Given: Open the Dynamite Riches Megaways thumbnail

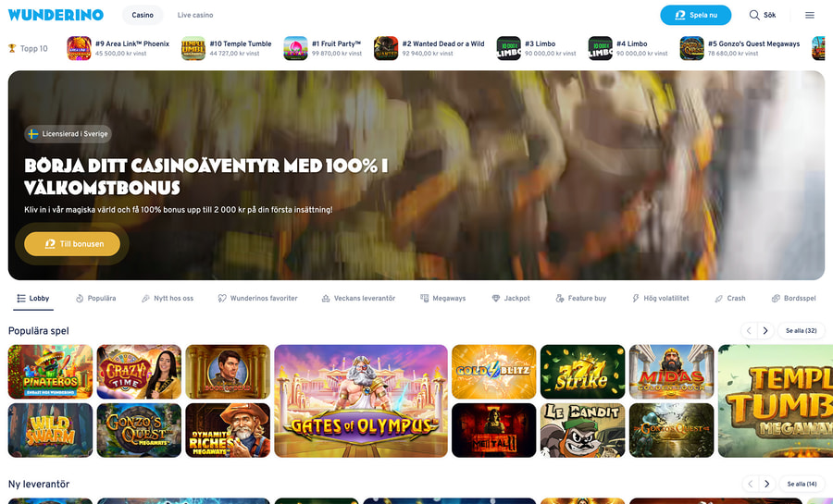Looking at the screenshot, I should coord(228,430).
